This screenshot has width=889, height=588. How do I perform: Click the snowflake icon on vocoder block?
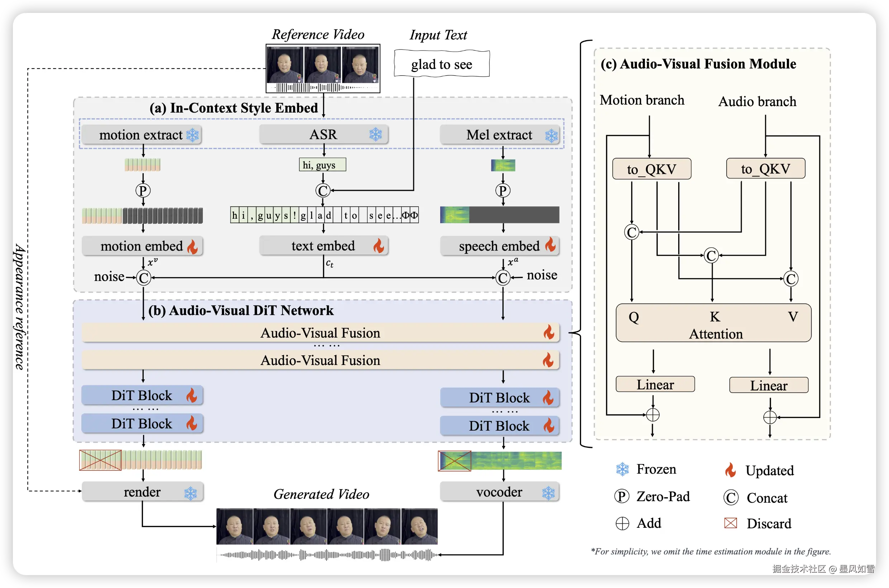pos(548,493)
